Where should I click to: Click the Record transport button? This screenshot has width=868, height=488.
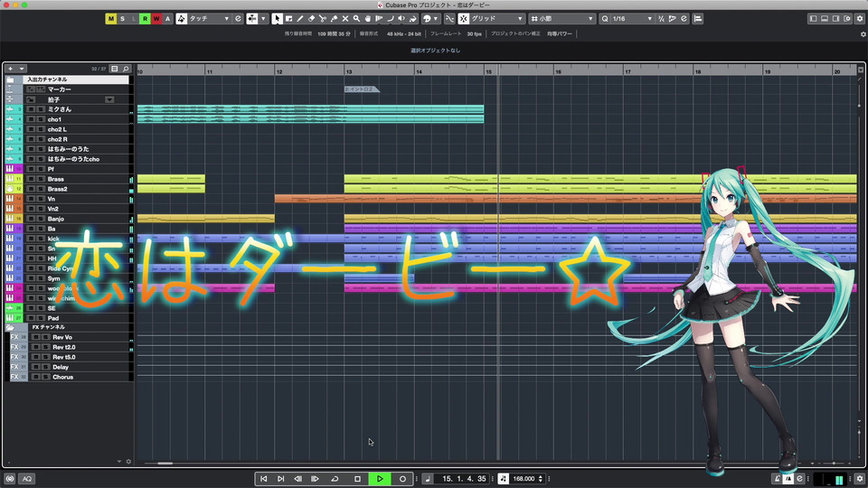pyautogui.click(x=402, y=479)
